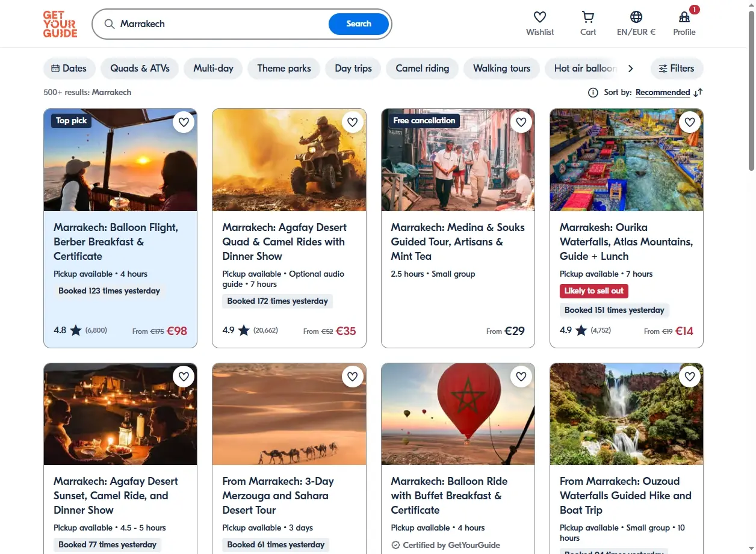Click the Free cancellation badge
The width and height of the screenshot is (756, 554).
click(x=424, y=121)
